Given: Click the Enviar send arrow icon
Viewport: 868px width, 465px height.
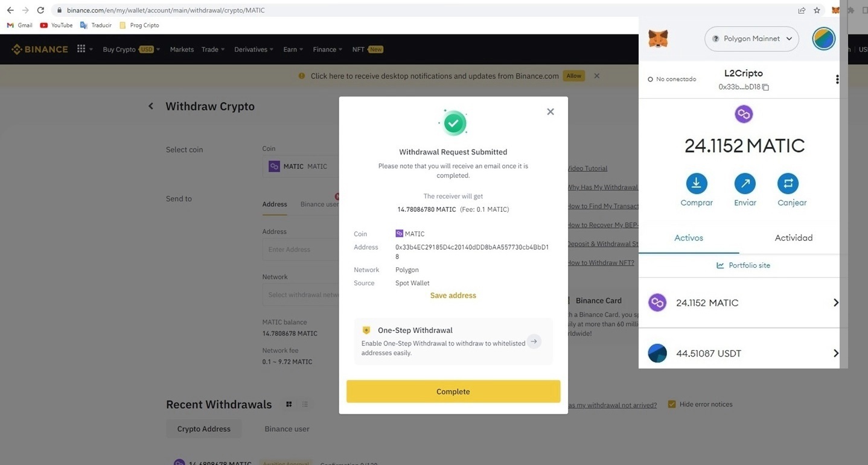Looking at the screenshot, I should pos(745,183).
